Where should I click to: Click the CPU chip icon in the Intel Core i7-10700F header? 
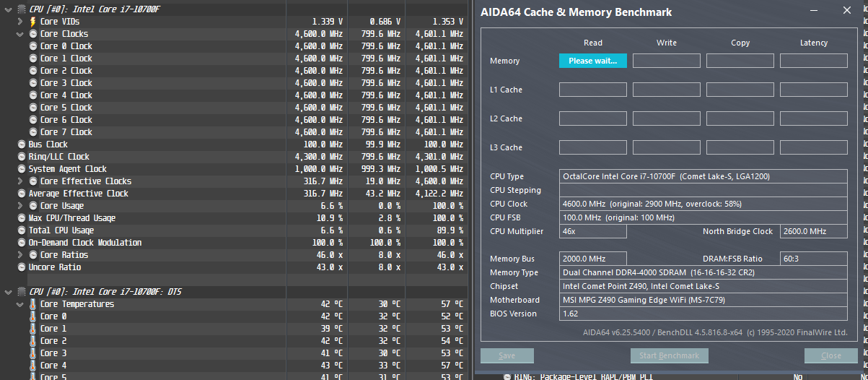(x=22, y=9)
